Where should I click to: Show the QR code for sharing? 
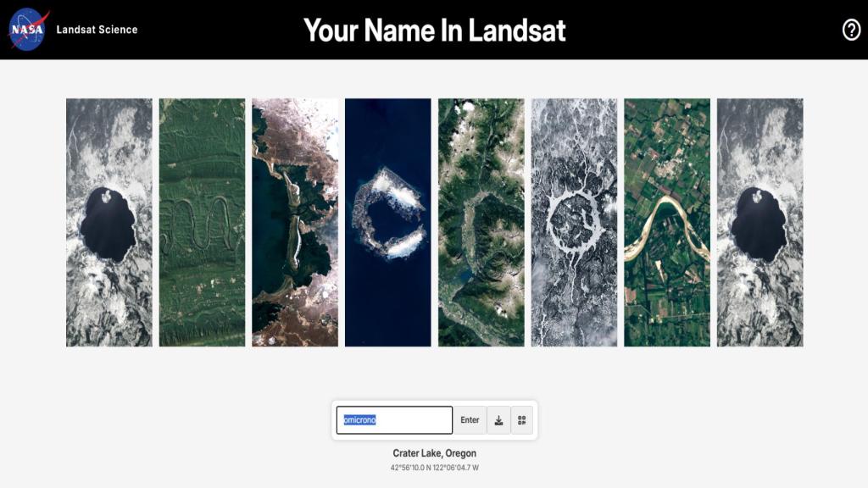click(522, 420)
